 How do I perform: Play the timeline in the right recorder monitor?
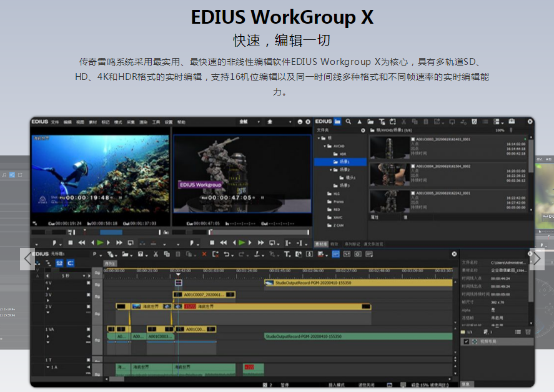tap(242, 243)
